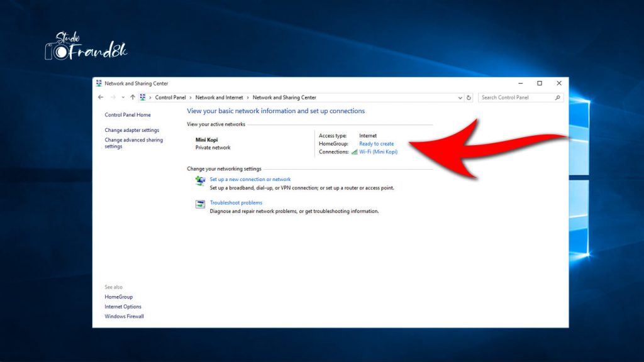Select Control Panel in the breadcrumb path
This screenshot has height=362, width=644.
pos(170,97)
